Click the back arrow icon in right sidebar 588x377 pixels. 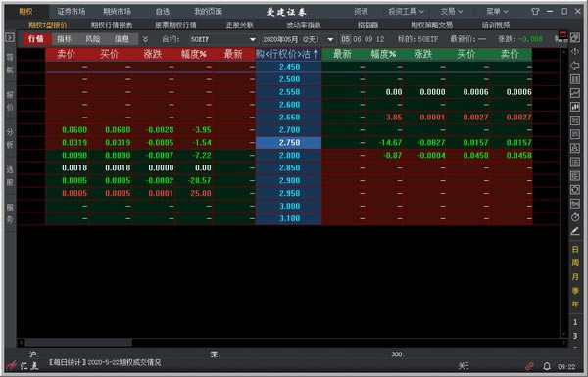(575, 66)
